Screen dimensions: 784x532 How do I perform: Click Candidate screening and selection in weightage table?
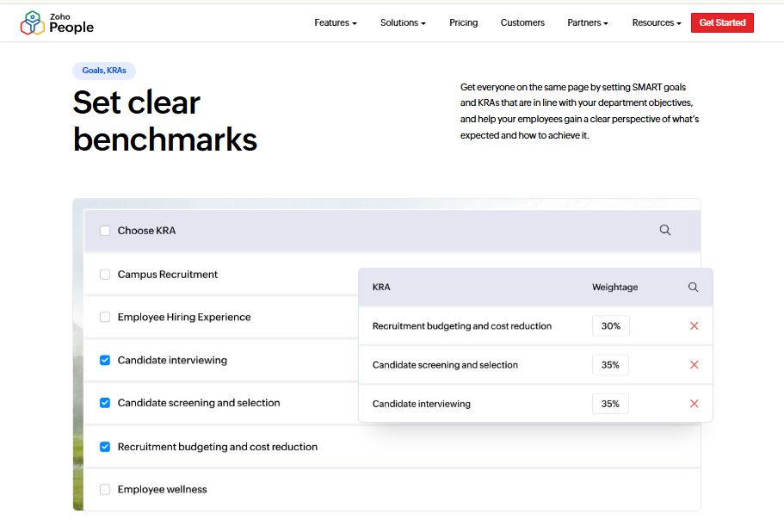pyautogui.click(x=445, y=365)
